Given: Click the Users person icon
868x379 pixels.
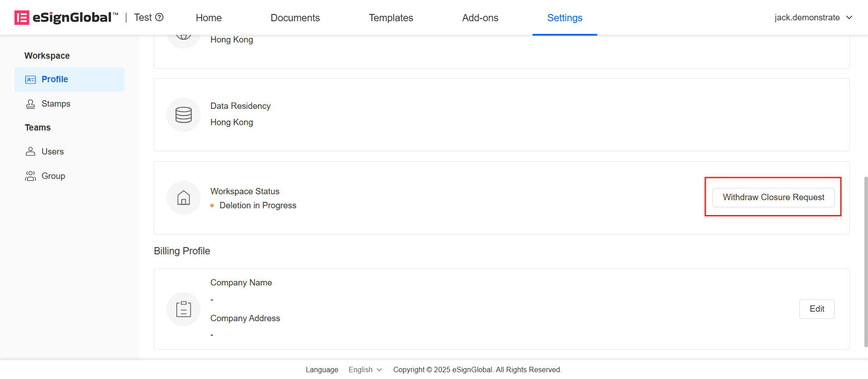Looking at the screenshot, I should (x=30, y=152).
